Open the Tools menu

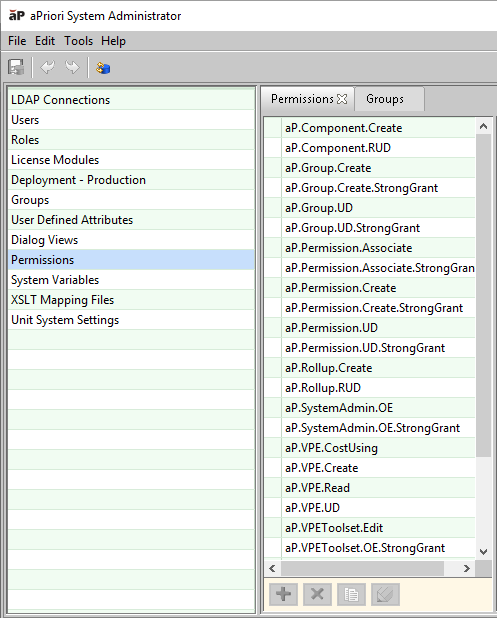point(78,41)
